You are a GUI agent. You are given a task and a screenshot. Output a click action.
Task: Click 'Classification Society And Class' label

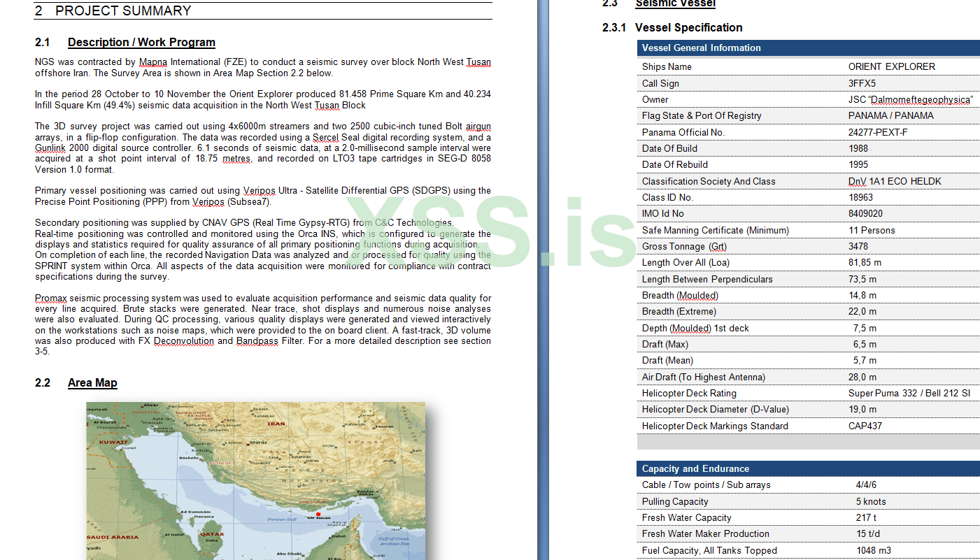[709, 181]
